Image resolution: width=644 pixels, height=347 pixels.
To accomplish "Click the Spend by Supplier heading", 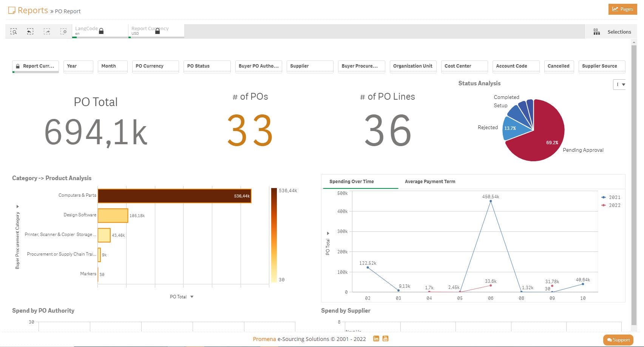I will pos(346,310).
